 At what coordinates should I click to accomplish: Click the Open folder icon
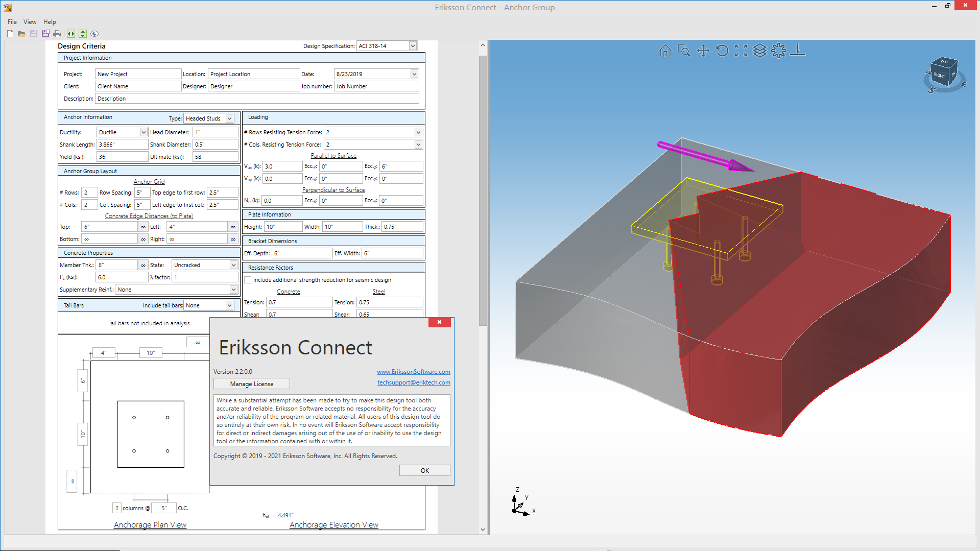pos(21,34)
